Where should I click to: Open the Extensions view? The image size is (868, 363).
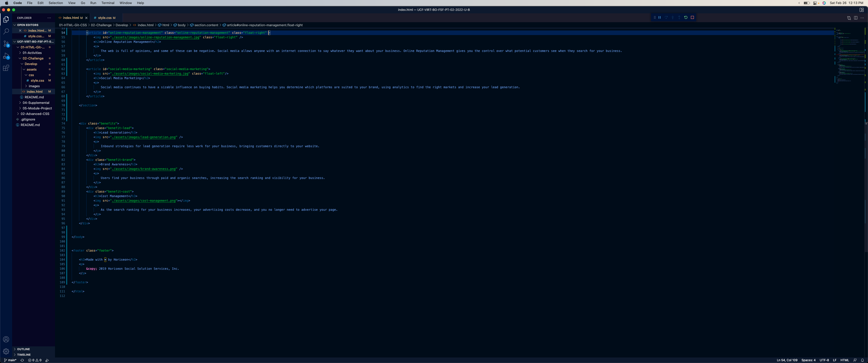click(6, 68)
